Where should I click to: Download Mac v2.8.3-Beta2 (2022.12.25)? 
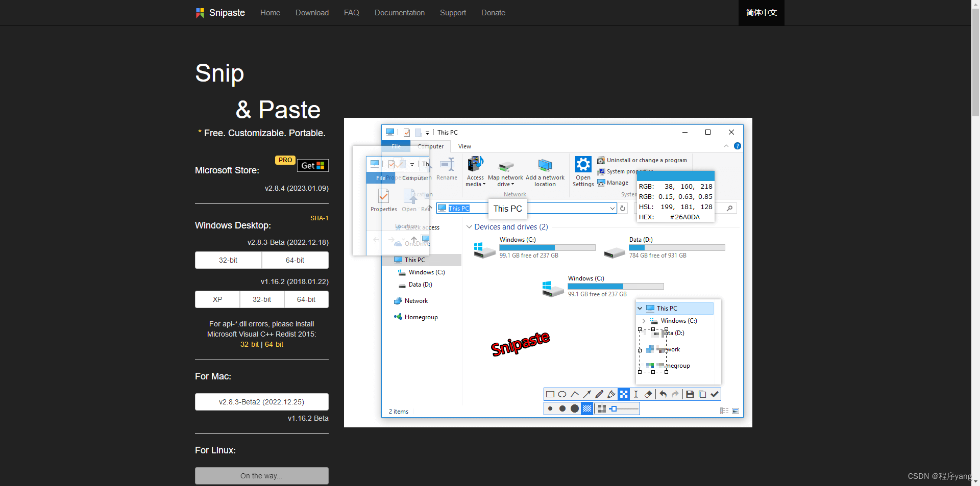262,402
